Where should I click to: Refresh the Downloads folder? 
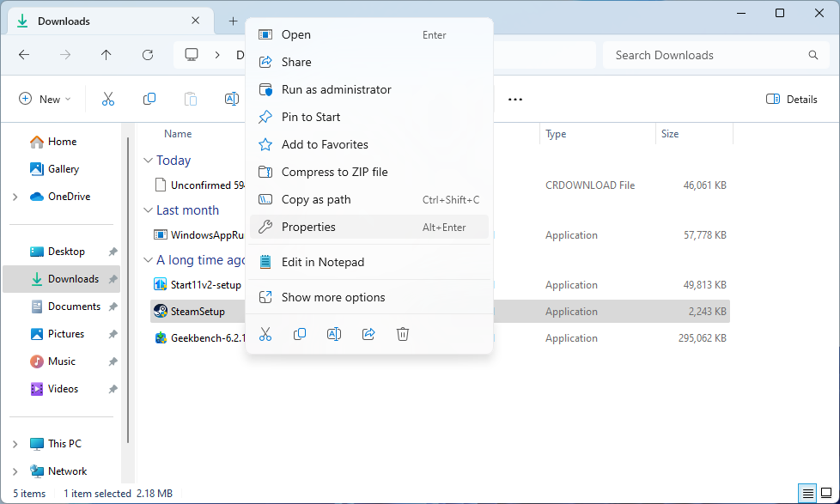tap(148, 55)
